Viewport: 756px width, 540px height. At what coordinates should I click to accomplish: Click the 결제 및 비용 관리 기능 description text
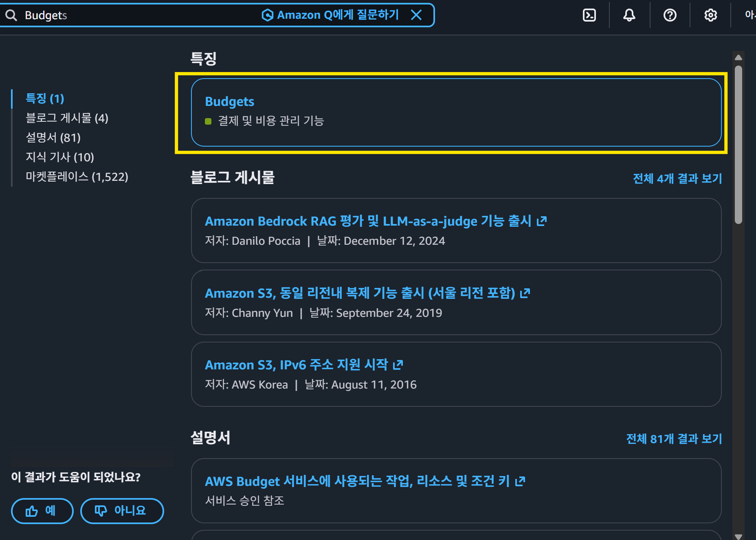[271, 121]
